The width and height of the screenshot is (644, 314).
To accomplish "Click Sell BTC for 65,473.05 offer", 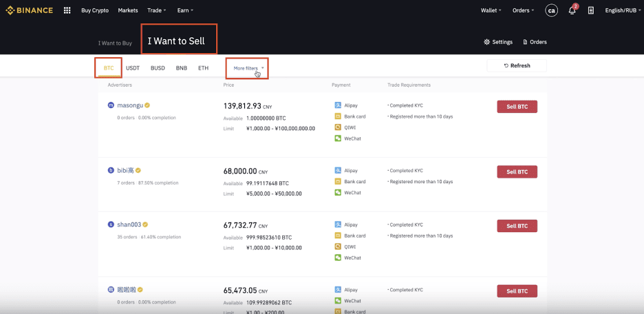I will click(x=517, y=291).
